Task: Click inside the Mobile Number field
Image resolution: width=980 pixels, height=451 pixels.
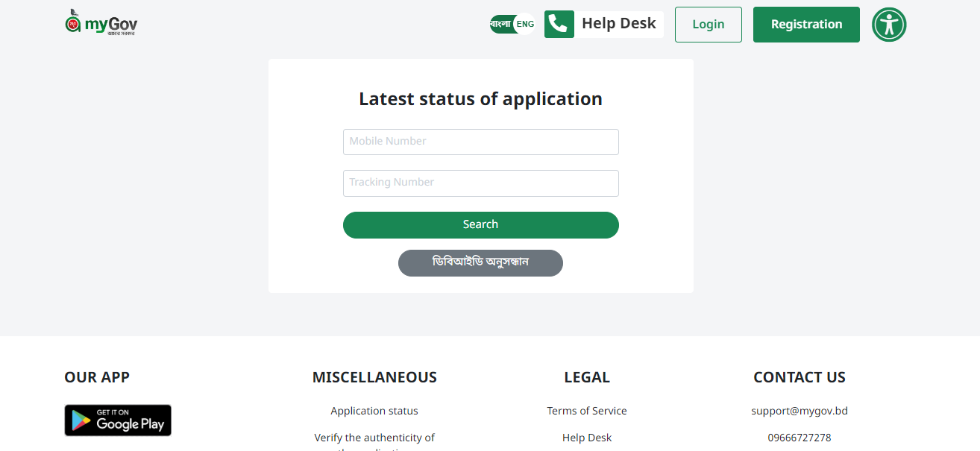Action: 480,142
